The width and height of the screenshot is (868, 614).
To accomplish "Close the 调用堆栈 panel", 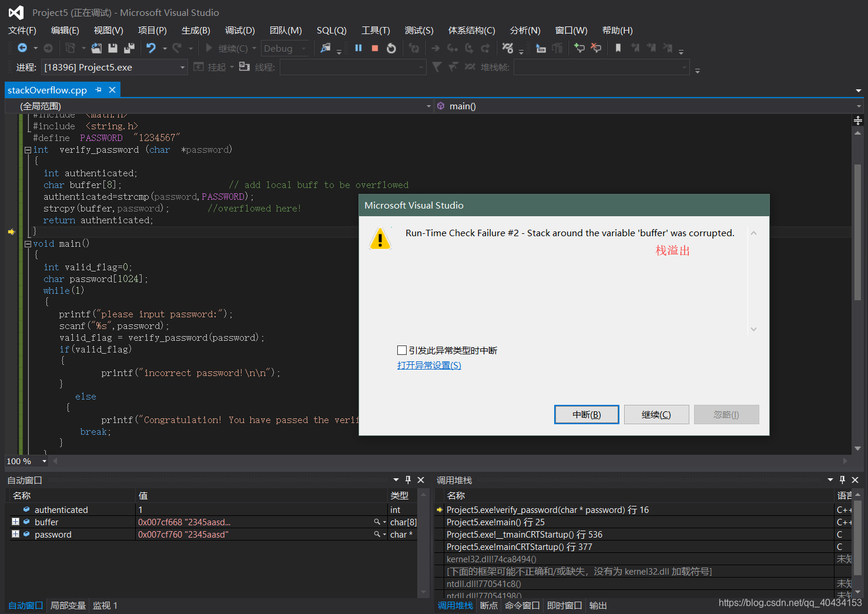I will click(x=855, y=480).
